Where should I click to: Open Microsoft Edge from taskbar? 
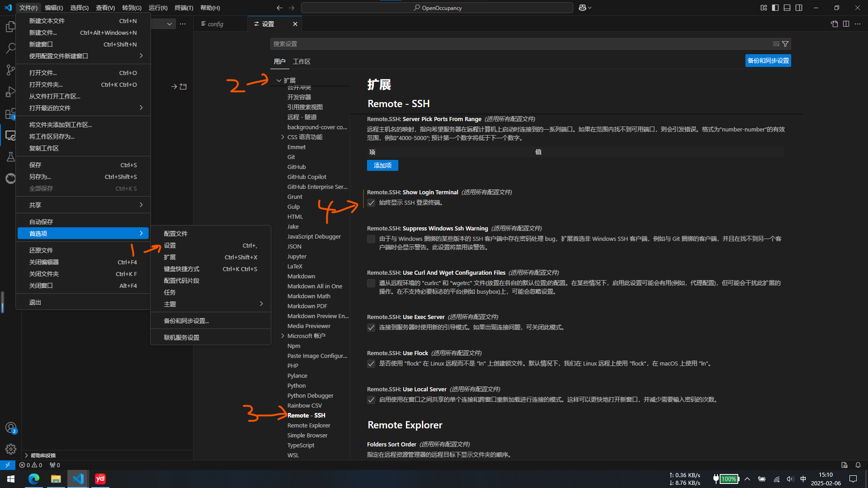click(x=34, y=479)
